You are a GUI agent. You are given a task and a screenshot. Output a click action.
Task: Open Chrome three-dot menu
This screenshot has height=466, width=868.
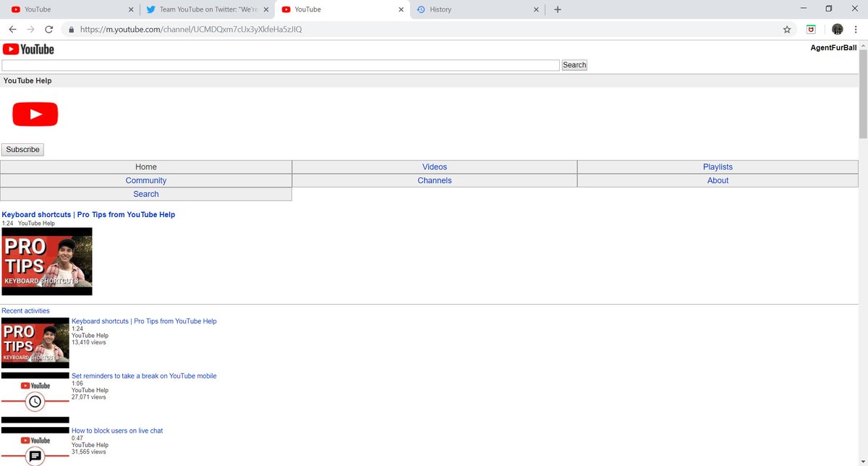[856, 30]
